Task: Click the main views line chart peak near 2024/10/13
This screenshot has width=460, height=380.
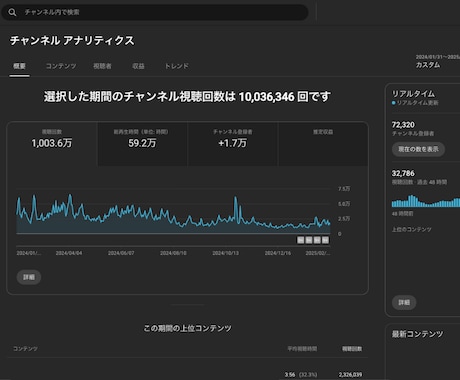Action: [236, 198]
